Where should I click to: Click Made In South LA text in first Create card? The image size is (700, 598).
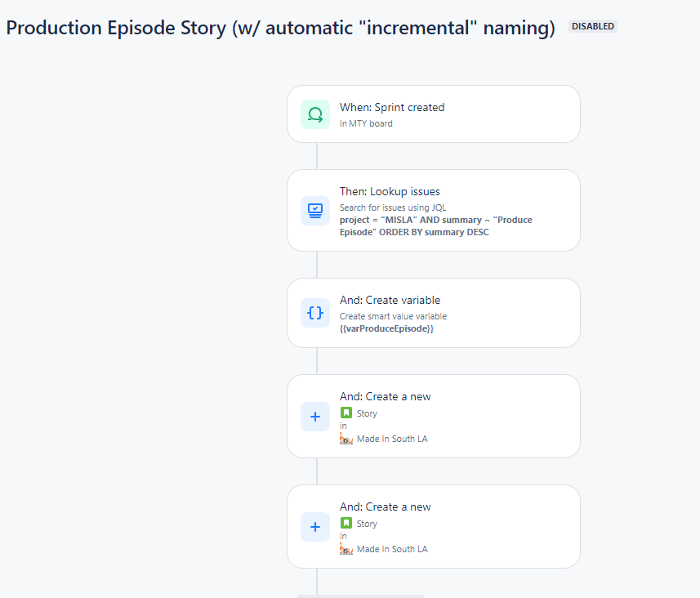coord(392,439)
